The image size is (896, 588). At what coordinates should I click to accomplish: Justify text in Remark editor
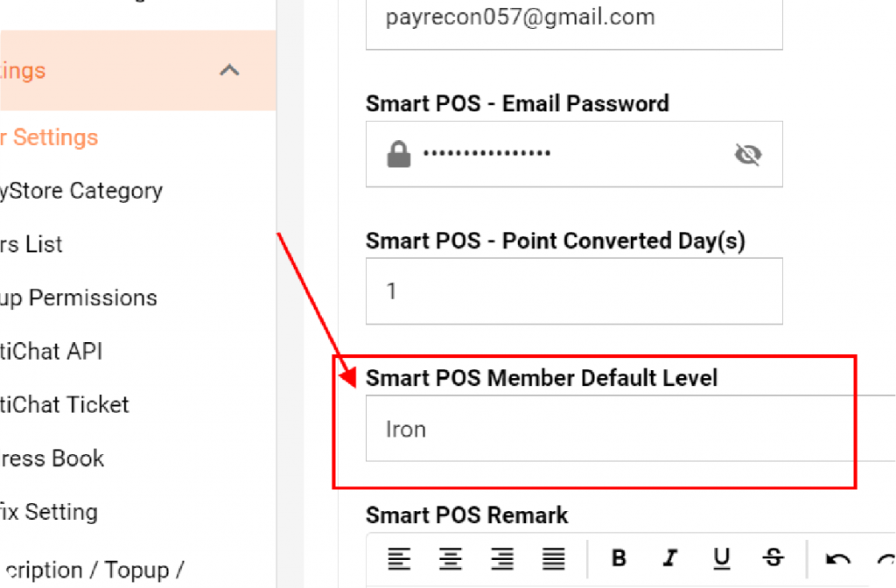(553, 558)
